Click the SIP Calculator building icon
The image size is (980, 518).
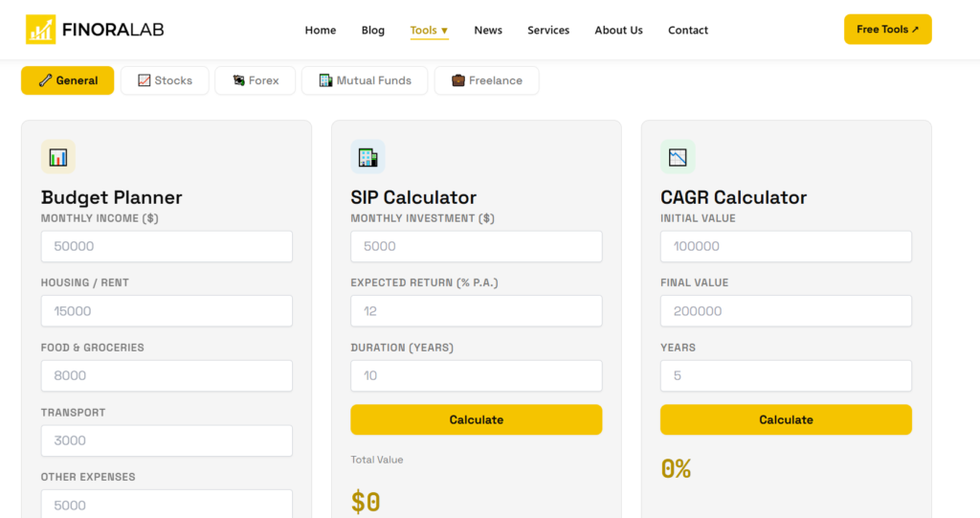(x=368, y=157)
